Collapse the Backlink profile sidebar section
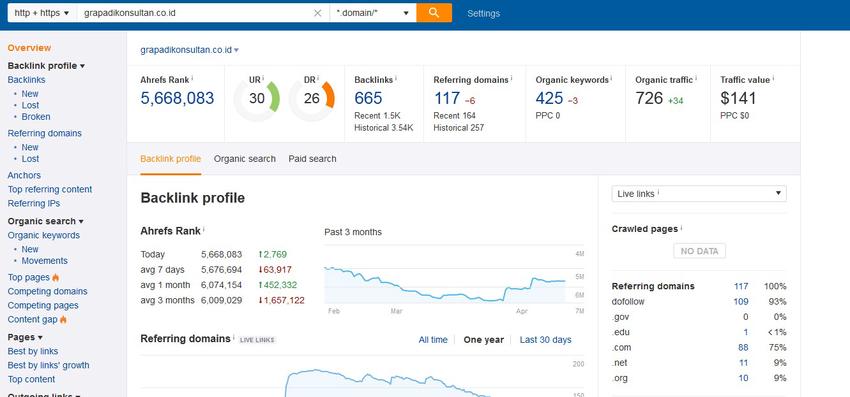 tap(46, 66)
